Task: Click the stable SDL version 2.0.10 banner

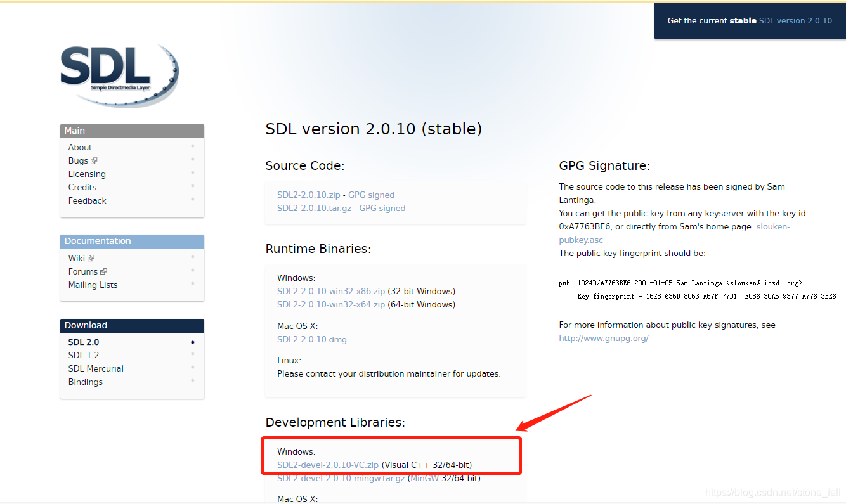Action: point(750,21)
